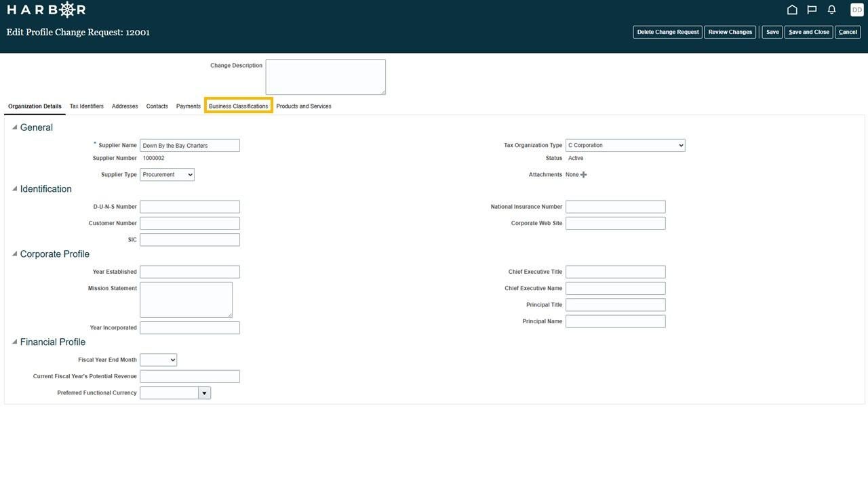868x488 pixels.
Task: Open the DD user avatar menu
Action: pyautogui.click(x=856, y=9)
